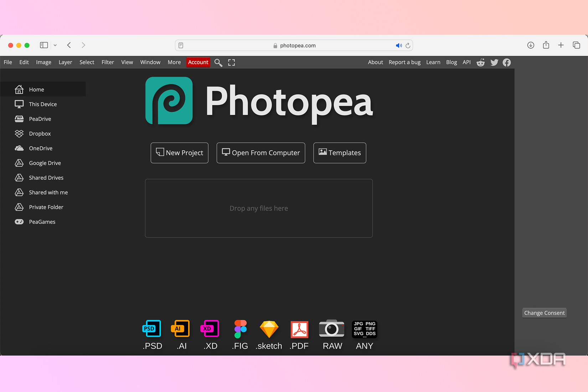Click the Safari share icon
Screen dimensions: 588x392
tap(546, 45)
